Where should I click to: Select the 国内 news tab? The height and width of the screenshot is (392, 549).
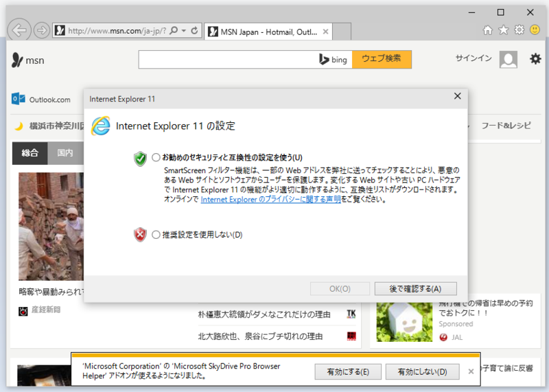(65, 152)
